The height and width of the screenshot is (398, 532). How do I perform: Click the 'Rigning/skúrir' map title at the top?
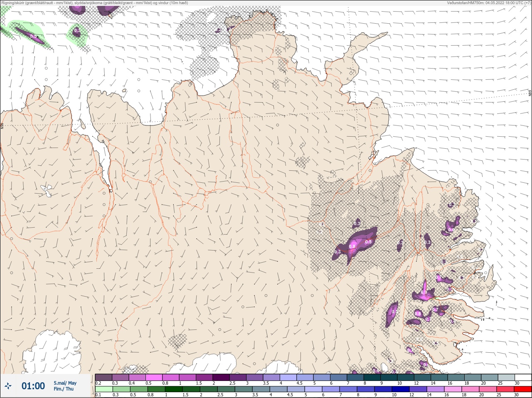click(95, 3)
